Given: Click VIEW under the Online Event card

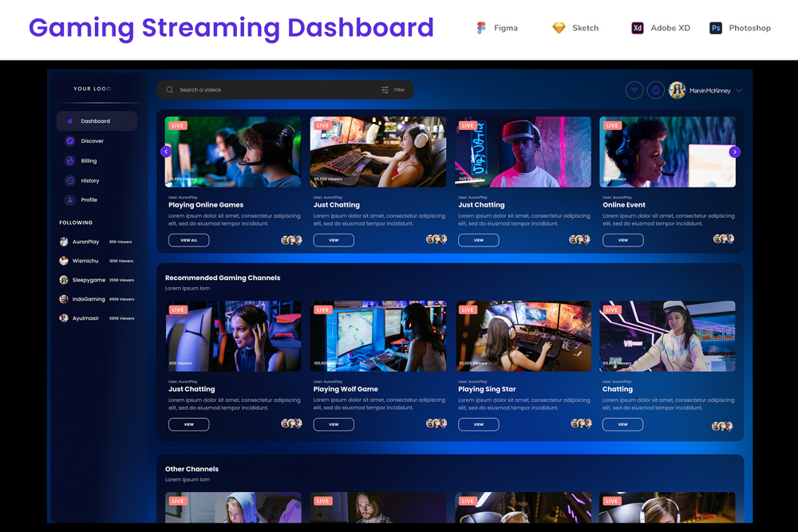Looking at the screenshot, I should [x=622, y=239].
